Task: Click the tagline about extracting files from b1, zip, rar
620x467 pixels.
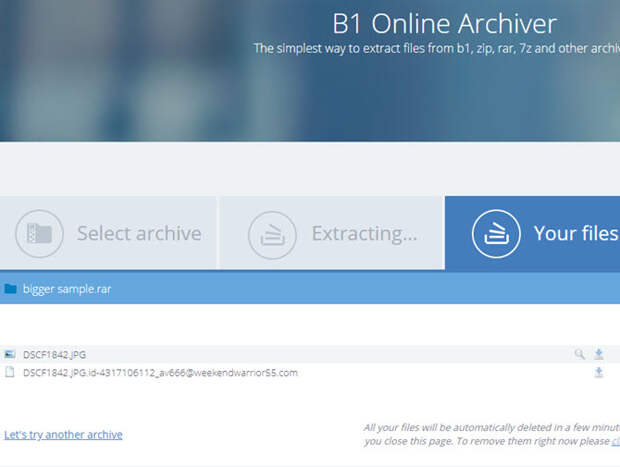Action: pos(437,48)
